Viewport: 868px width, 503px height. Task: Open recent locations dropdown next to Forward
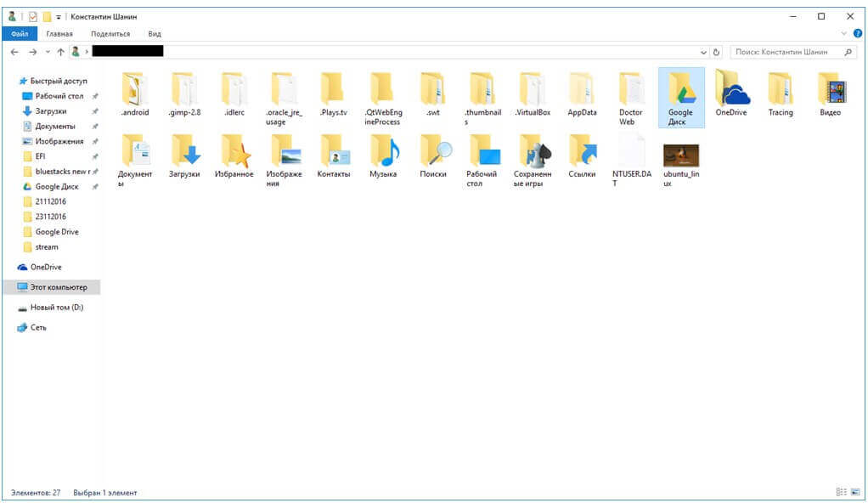tap(48, 53)
